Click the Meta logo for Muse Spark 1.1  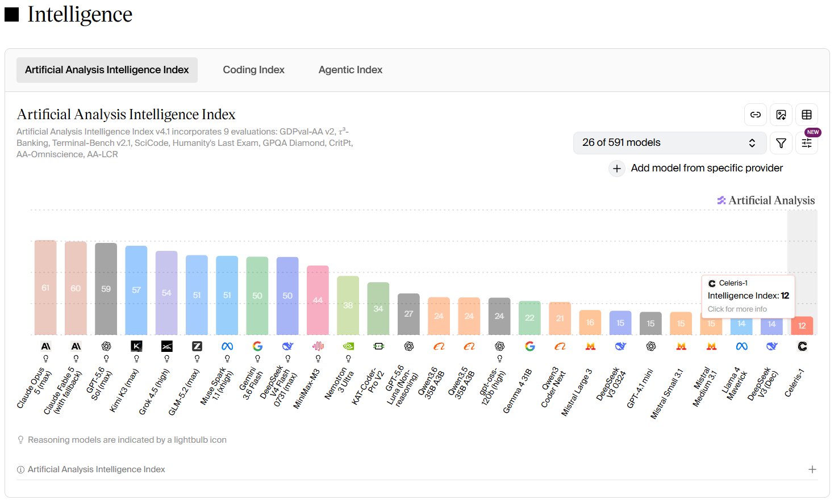227,346
